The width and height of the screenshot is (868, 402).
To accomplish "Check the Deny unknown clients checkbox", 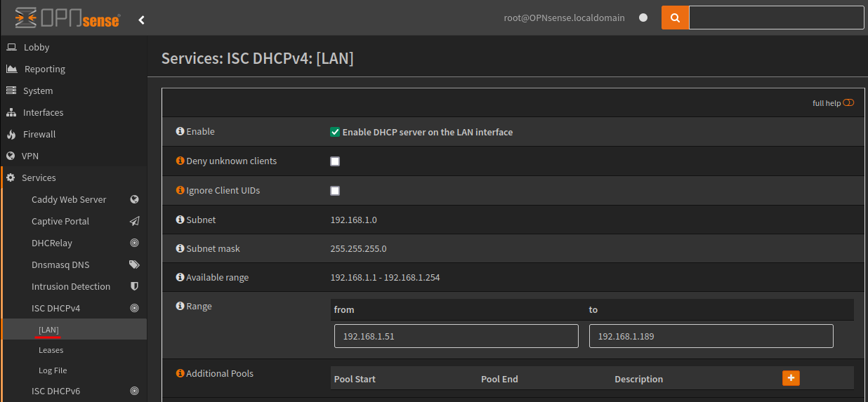I will coord(335,161).
